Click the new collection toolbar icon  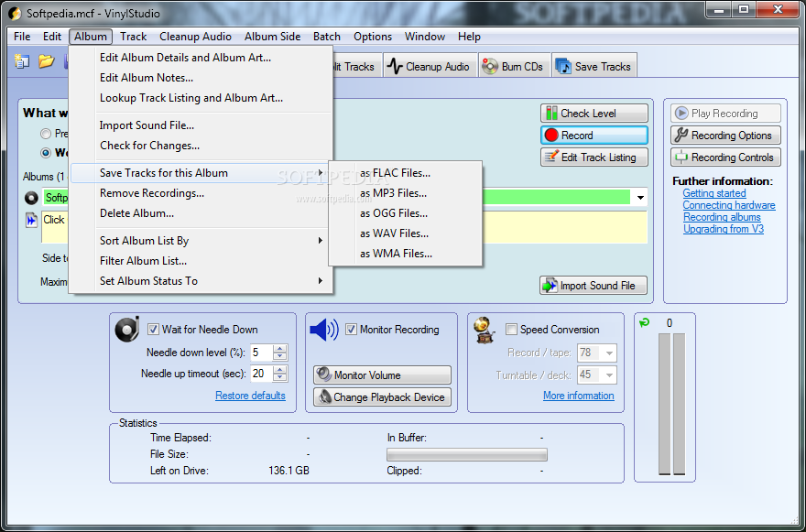click(x=22, y=61)
